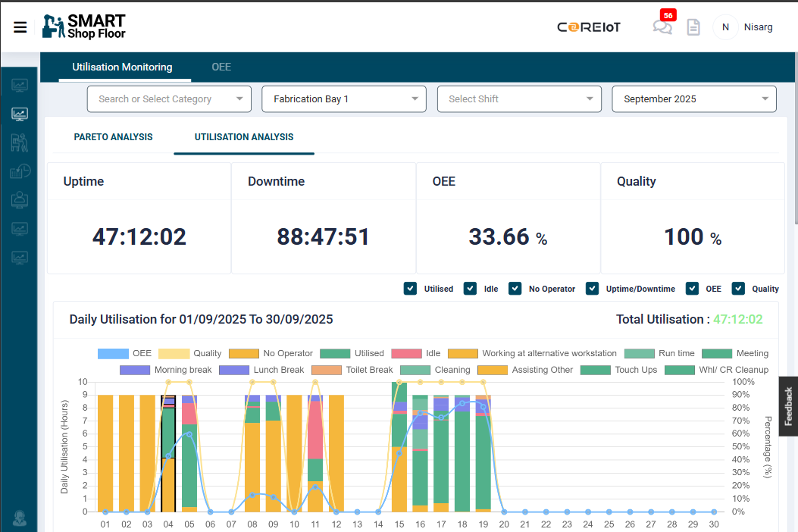Click the Nisarg profile avatar

(725, 27)
